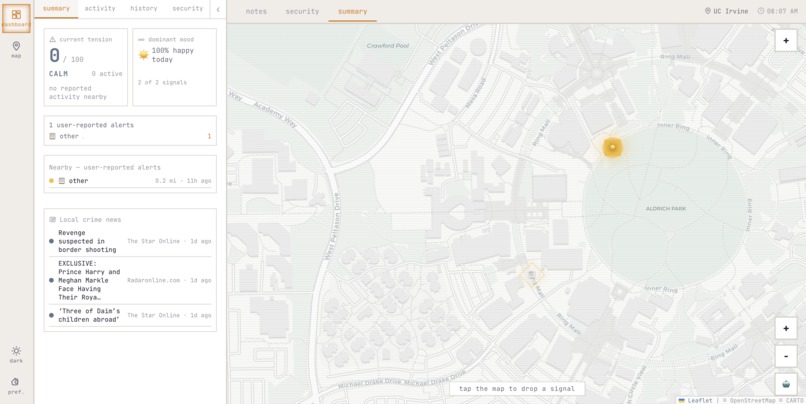Click the yellow dot of nearby alert
The width and height of the screenshot is (806, 404).
(x=51, y=181)
